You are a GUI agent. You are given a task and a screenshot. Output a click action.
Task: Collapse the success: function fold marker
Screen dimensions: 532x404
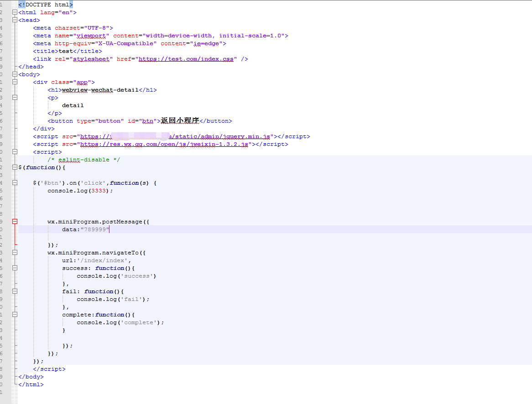coord(15,268)
